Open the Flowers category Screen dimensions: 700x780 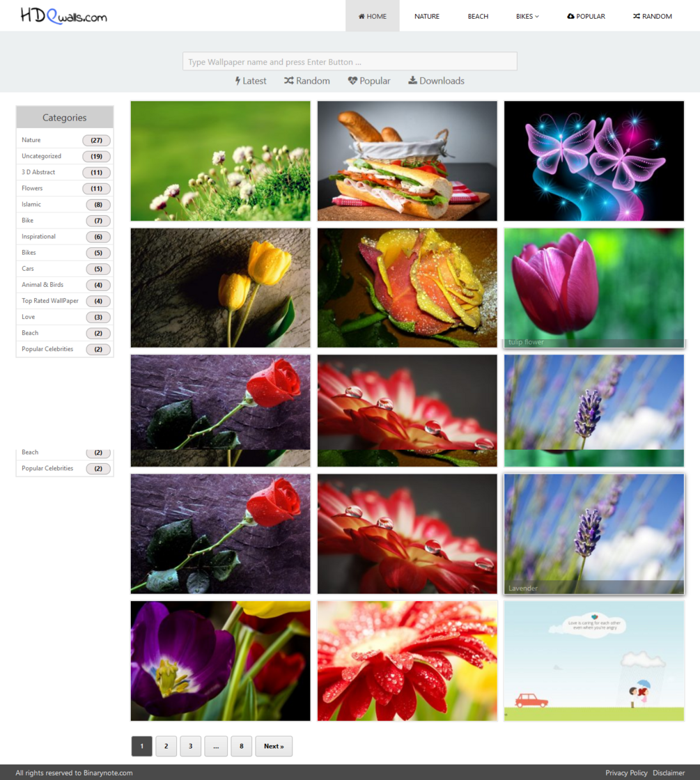tap(32, 188)
